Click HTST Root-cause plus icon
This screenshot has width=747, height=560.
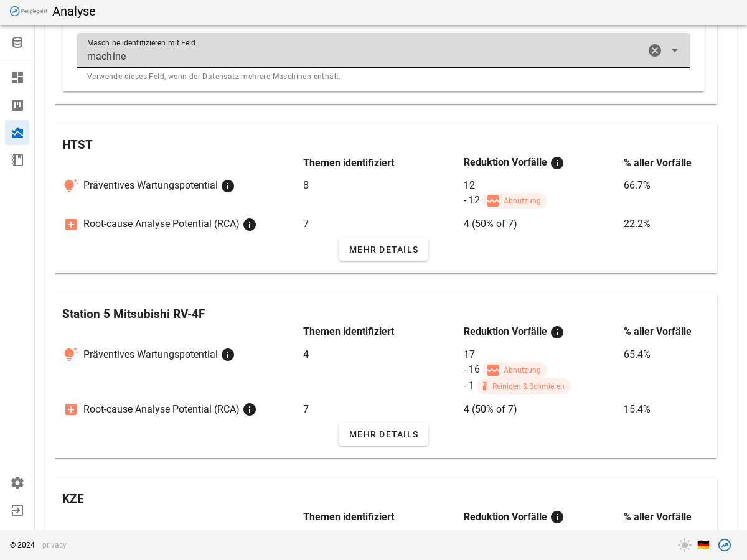click(x=71, y=225)
